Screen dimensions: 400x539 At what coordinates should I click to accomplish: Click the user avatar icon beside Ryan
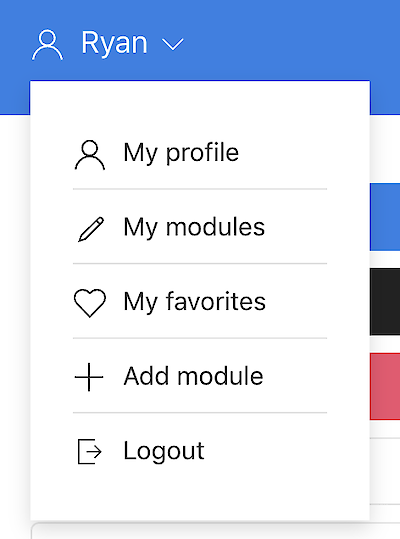tap(47, 45)
